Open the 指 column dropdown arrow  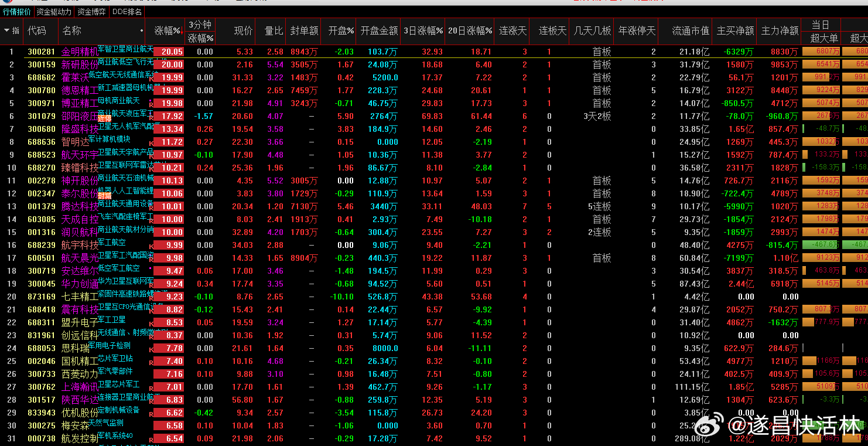(6, 30)
